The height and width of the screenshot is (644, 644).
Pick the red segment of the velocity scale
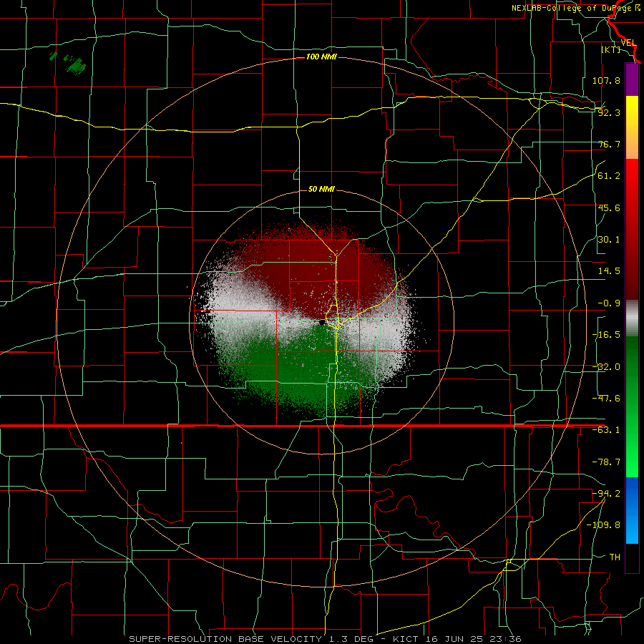coord(632,229)
